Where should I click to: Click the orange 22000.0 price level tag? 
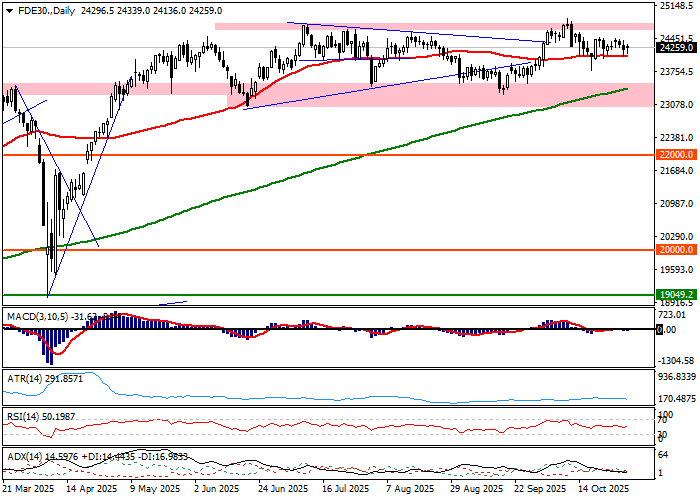tap(676, 155)
